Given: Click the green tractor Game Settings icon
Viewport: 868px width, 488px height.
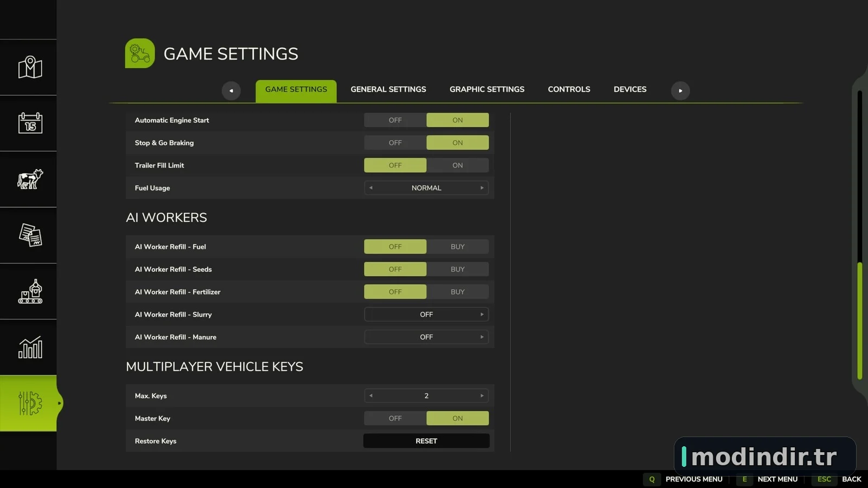Looking at the screenshot, I should click(x=140, y=53).
